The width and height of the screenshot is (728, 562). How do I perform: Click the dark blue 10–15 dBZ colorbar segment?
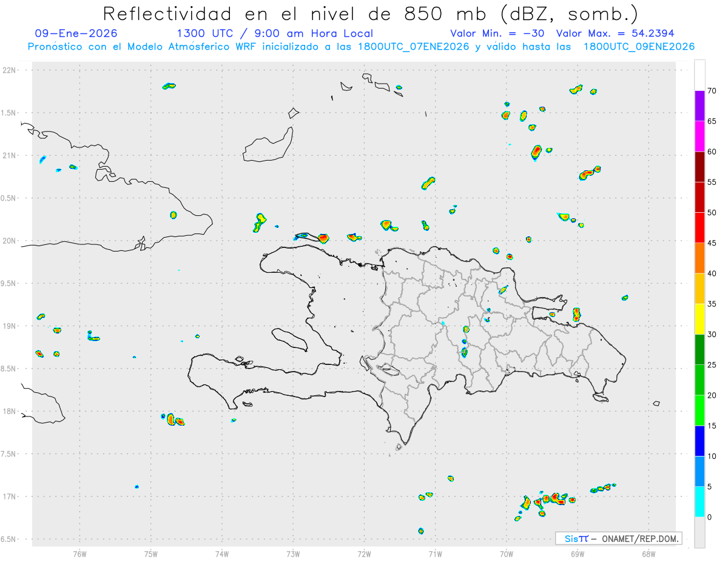click(x=699, y=441)
